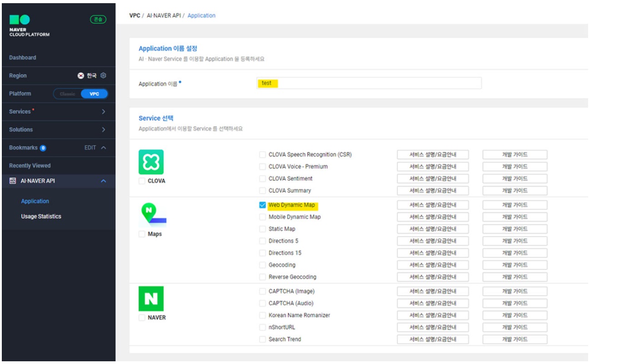Open the Application sidebar item
Screen dimensions: 624x364
point(35,201)
